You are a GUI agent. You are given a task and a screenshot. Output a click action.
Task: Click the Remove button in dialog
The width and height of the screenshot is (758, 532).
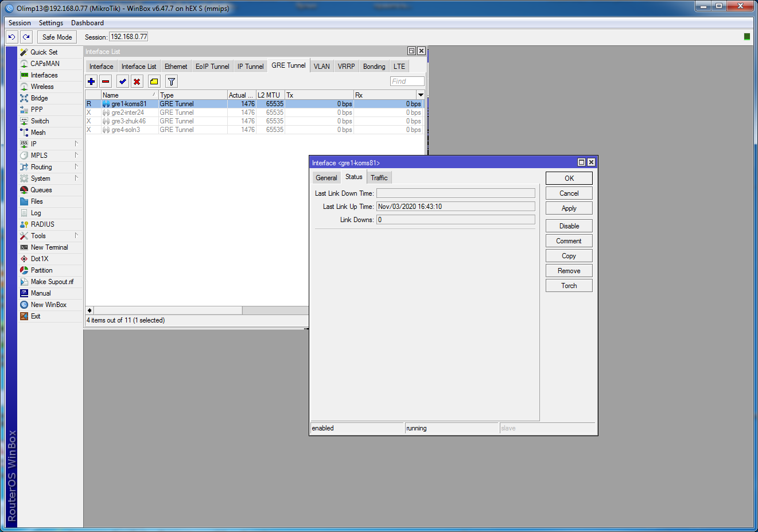[x=569, y=271]
